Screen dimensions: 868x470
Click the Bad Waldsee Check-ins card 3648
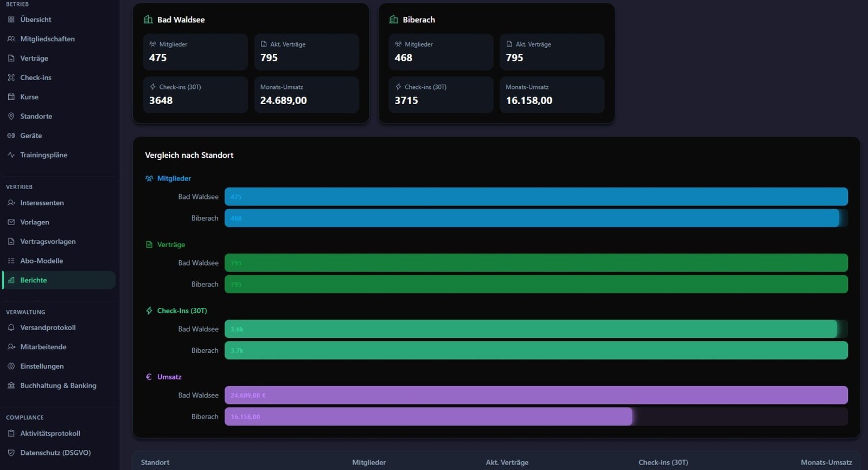pyautogui.click(x=195, y=95)
